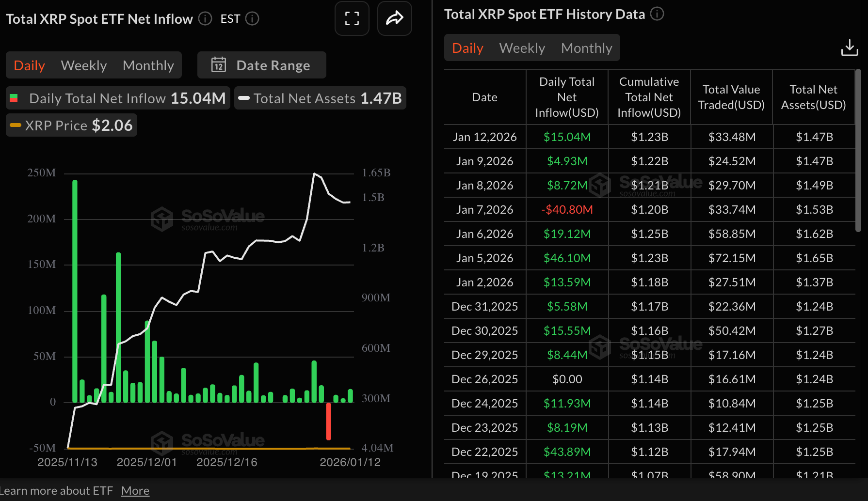Switch the chart to Weekly view
The height and width of the screenshot is (501, 868).
tap(83, 65)
